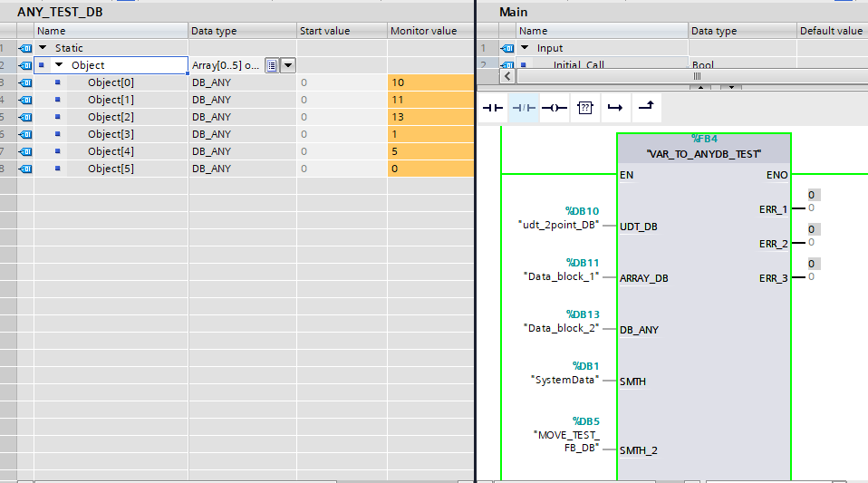Image resolution: width=868 pixels, height=483 pixels.
Task: Click the tag icon of Object[2] row
Action: [25, 117]
